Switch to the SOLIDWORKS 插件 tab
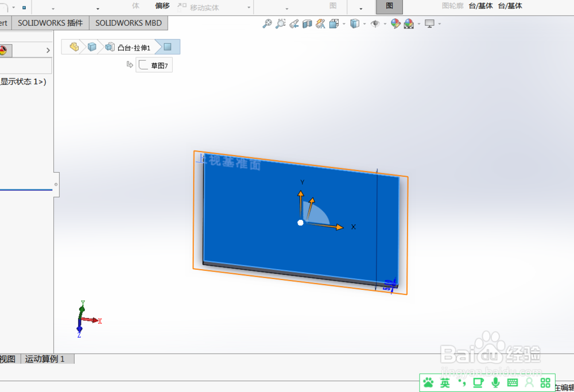This screenshot has width=574, height=392. [50, 23]
